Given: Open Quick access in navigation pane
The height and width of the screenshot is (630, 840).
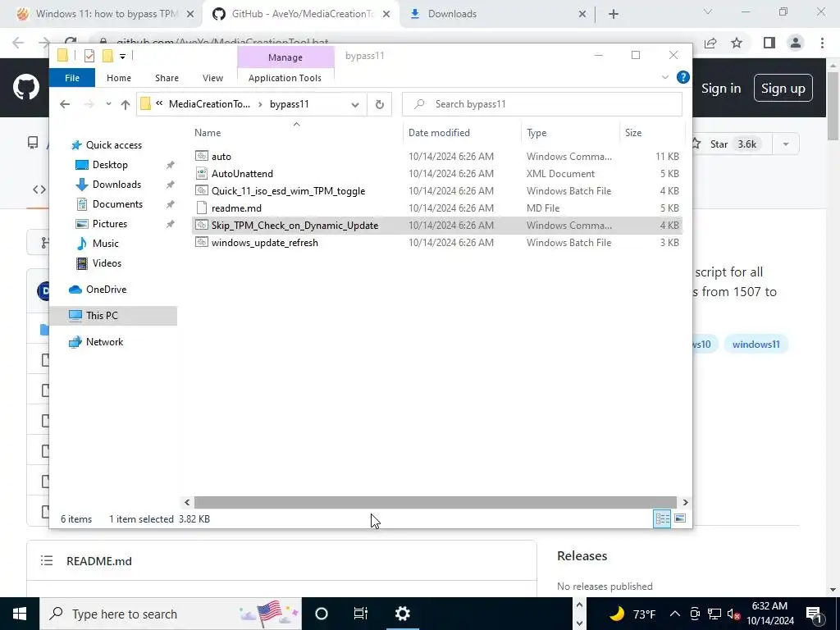Looking at the screenshot, I should point(113,145).
